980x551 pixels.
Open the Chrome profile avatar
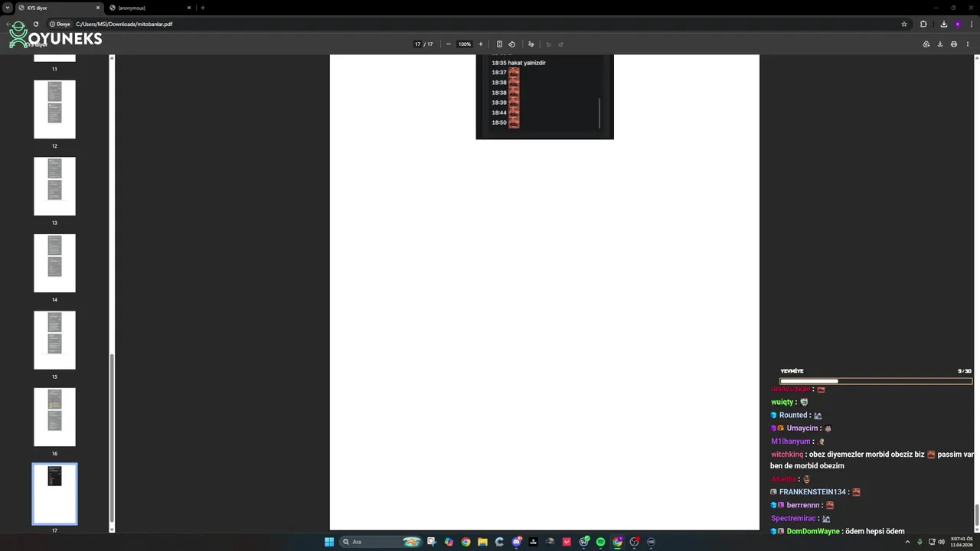[x=957, y=24]
